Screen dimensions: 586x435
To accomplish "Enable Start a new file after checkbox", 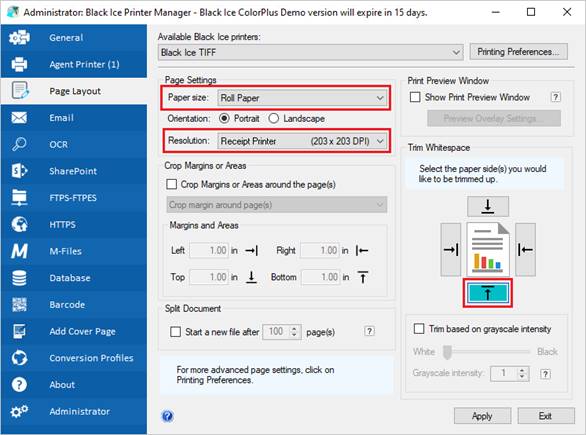I will [x=175, y=332].
